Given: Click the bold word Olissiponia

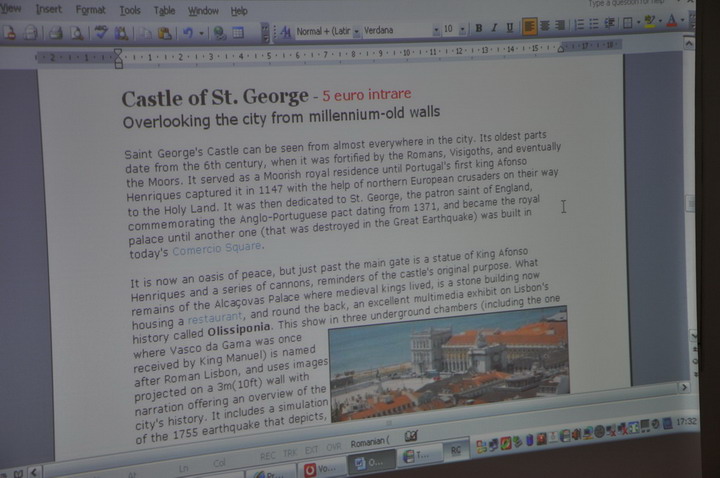Looking at the screenshot, I should (239, 330).
